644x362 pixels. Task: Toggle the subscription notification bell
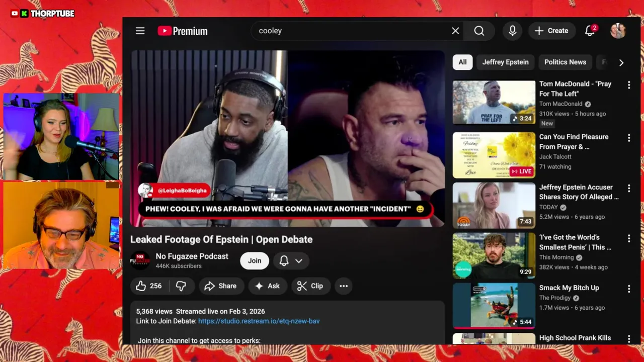(x=284, y=260)
